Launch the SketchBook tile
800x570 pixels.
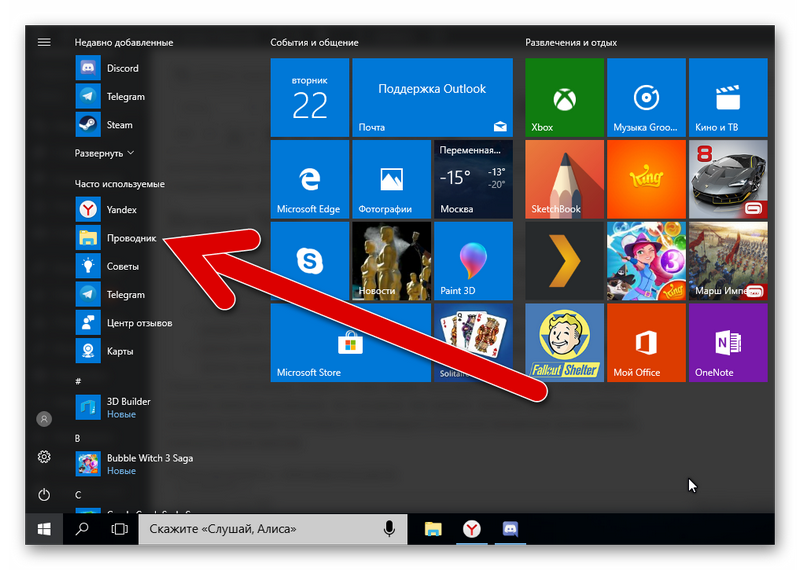tap(564, 179)
